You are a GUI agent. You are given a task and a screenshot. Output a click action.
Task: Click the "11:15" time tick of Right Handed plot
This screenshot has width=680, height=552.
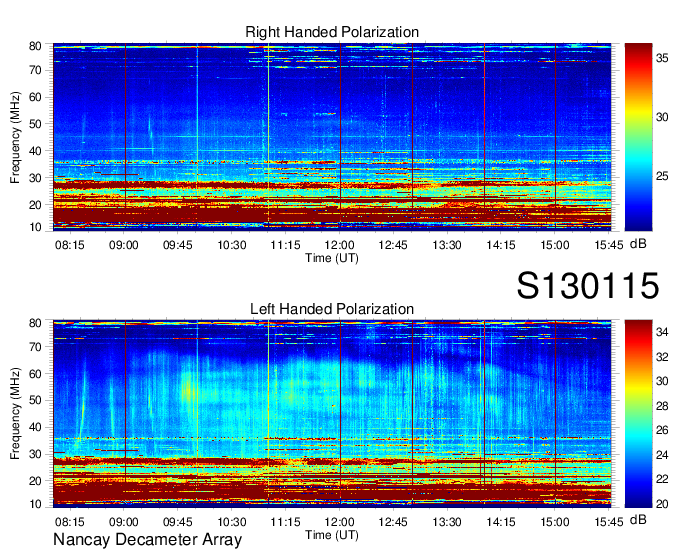pyautogui.click(x=285, y=245)
